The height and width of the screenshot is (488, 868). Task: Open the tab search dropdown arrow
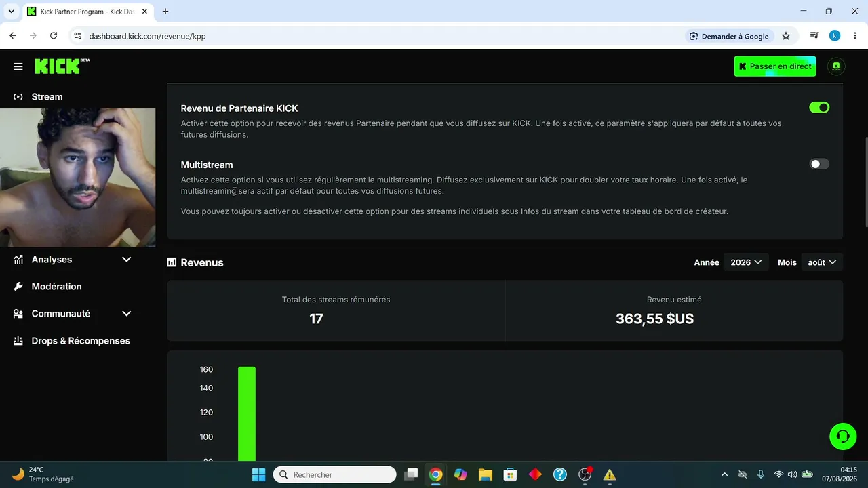tap(12, 12)
